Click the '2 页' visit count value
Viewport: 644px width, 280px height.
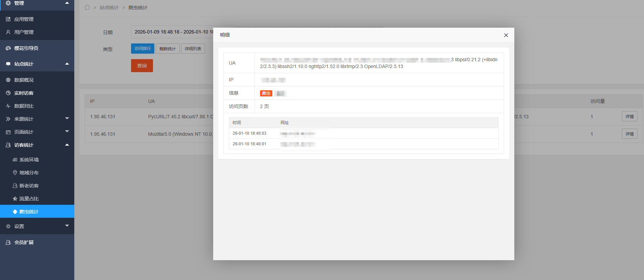(265, 106)
